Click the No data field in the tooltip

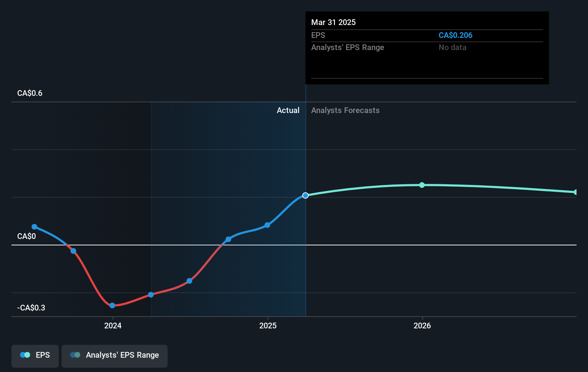pos(452,47)
